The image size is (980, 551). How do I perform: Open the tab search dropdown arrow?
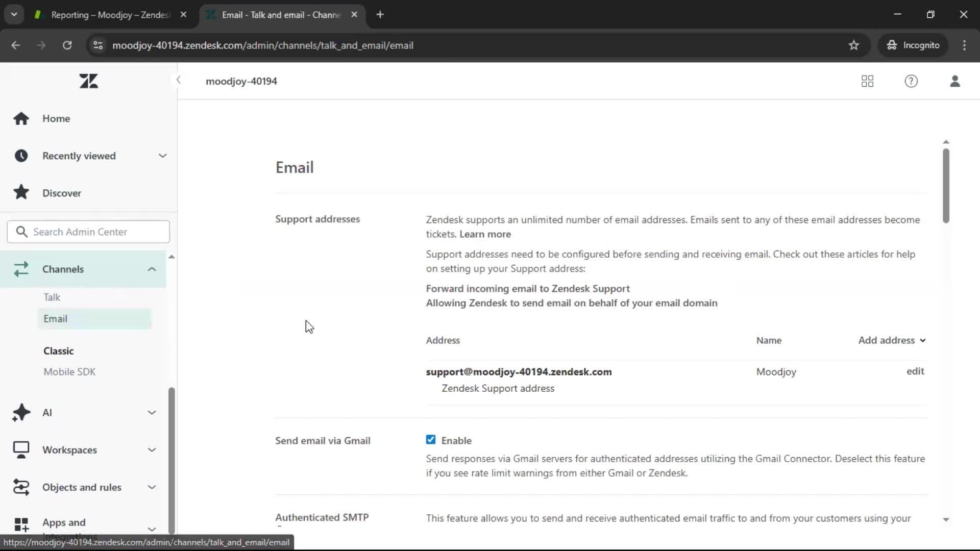[14, 15]
